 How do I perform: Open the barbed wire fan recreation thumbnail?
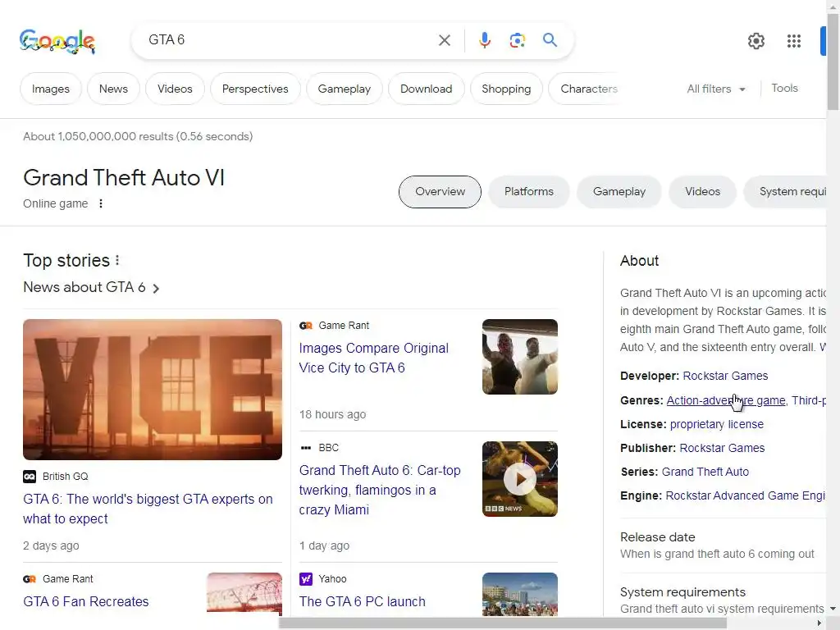click(244, 594)
